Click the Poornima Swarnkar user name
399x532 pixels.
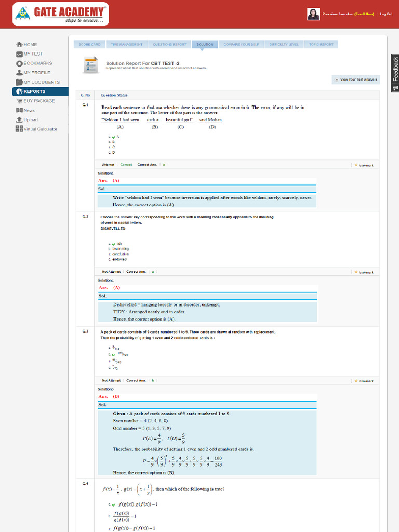(x=338, y=14)
